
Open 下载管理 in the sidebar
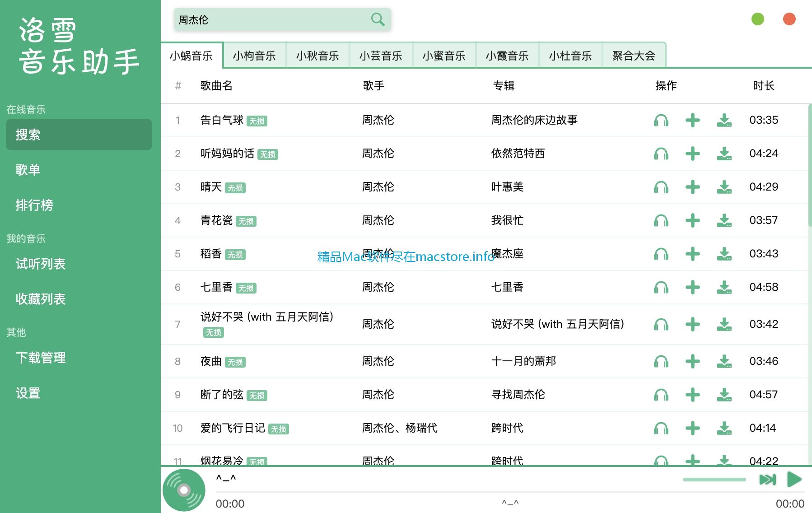79,358
